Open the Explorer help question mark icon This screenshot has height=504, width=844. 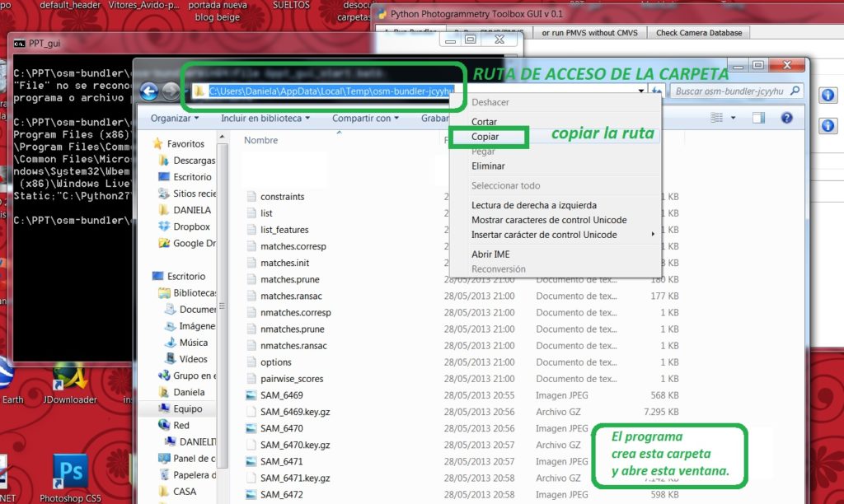coord(786,118)
